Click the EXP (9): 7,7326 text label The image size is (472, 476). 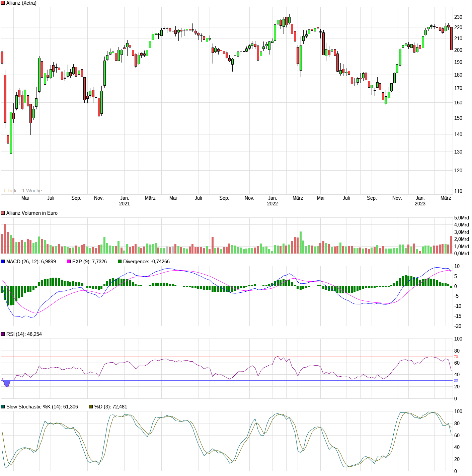tap(90, 262)
